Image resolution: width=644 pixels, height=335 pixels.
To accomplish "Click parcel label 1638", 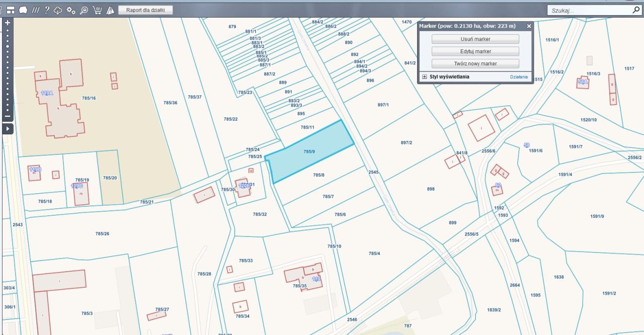I will (559, 277).
